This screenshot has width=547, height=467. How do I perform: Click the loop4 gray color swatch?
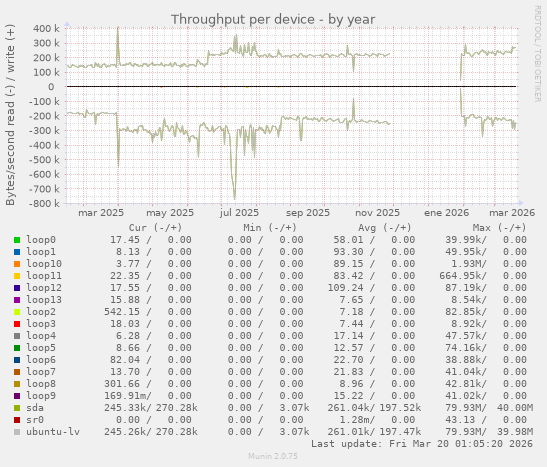(x=17, y=336)
